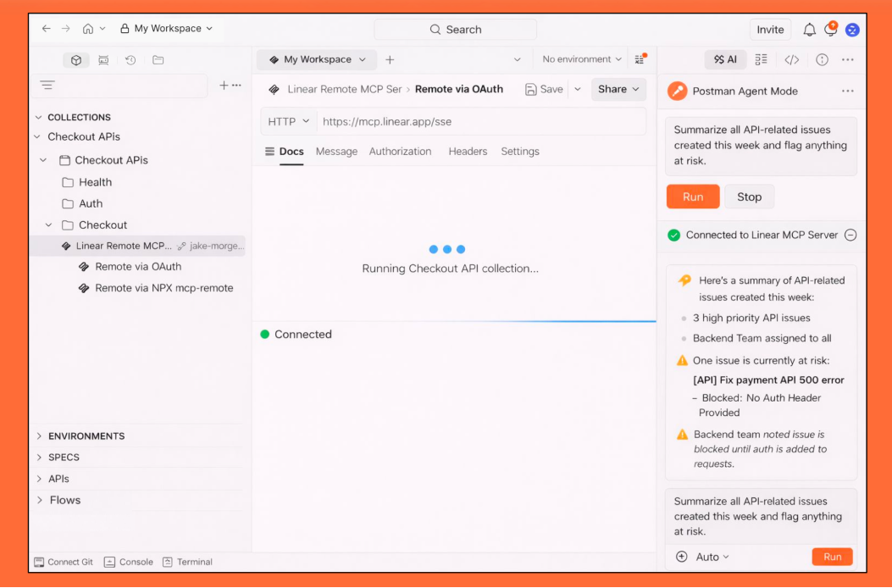
Task: Click the Run button in Agent Mode
Action: [x=693, y=196]
